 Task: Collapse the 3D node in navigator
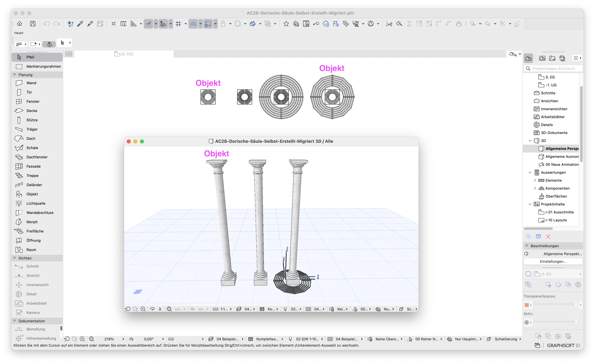pos(530,141)
